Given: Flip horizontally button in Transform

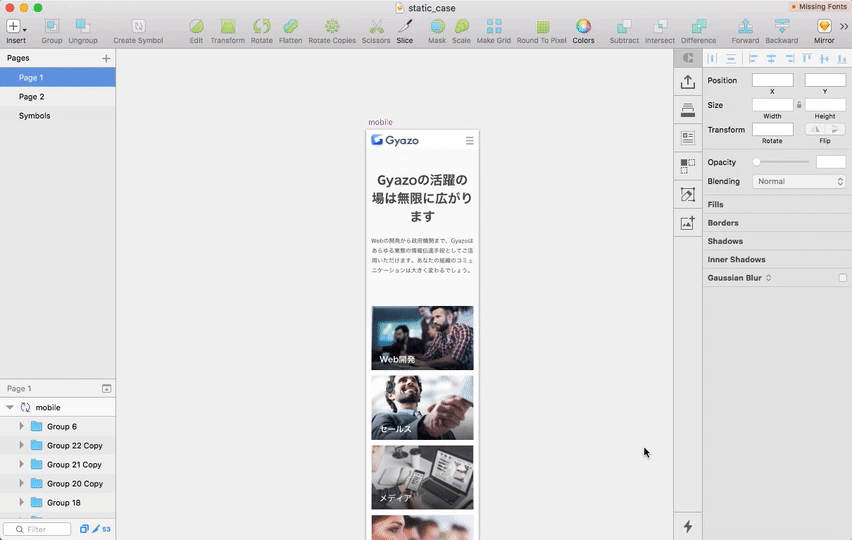Looking at the screenshot, I should [815, 129].
